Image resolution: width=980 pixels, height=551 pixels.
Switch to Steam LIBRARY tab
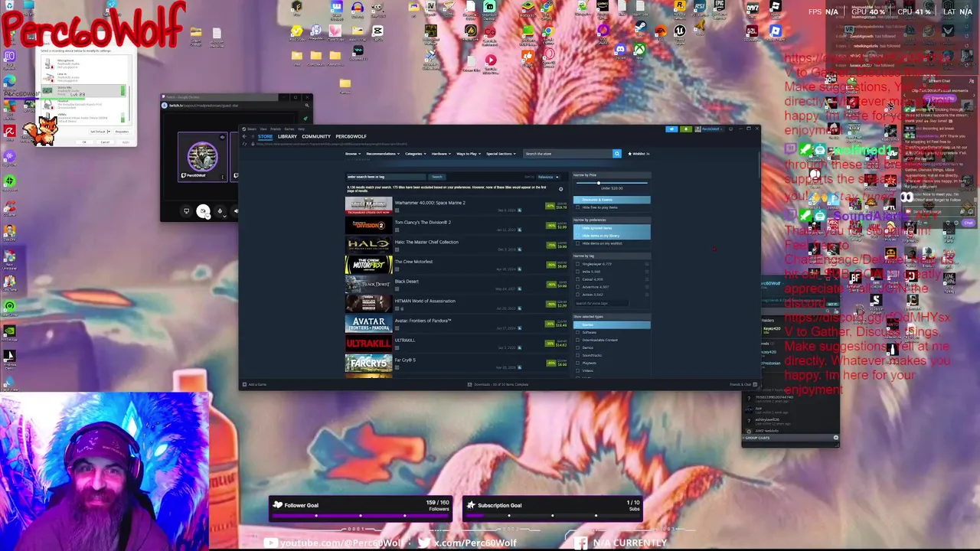point(287,136)
